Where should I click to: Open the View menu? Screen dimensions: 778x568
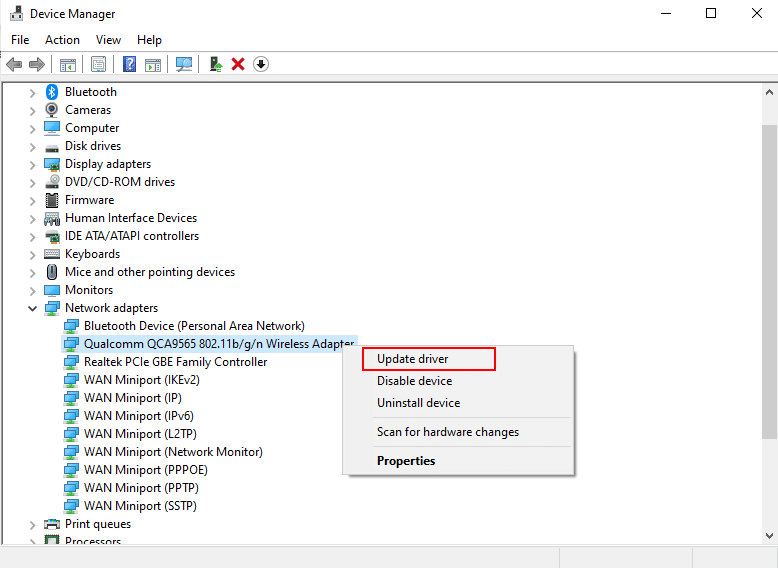(108, 40)
